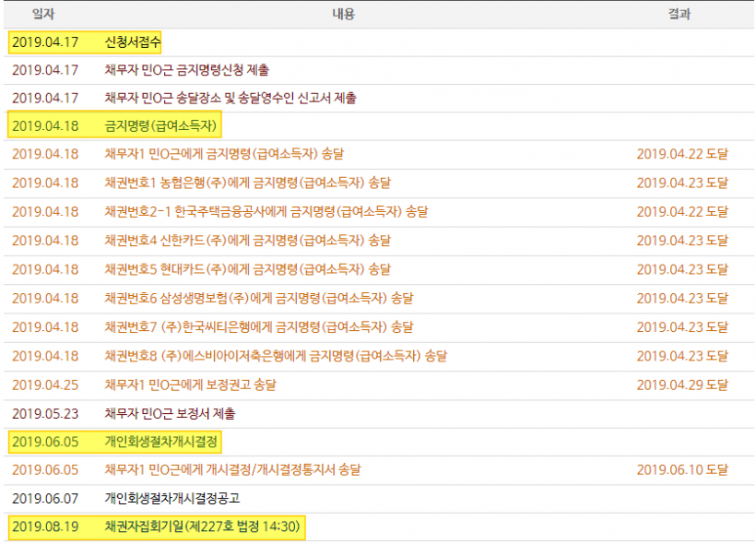Click 2019.04.23 도달 result for 농협은행
This screenshot has height=544, width=756.
point(682,183)
